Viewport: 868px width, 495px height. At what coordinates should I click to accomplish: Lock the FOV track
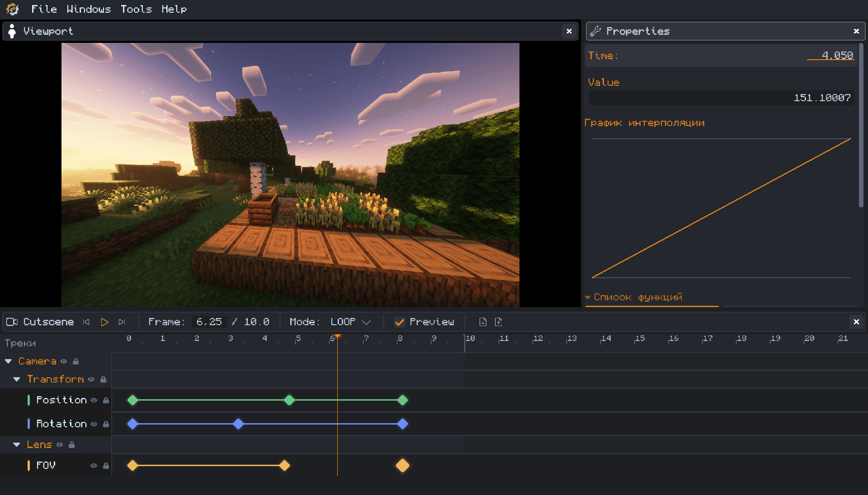point(106,466)
